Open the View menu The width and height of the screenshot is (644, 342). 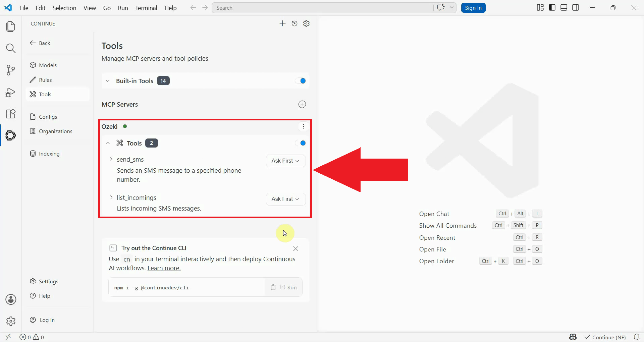(x=90, y=8)
